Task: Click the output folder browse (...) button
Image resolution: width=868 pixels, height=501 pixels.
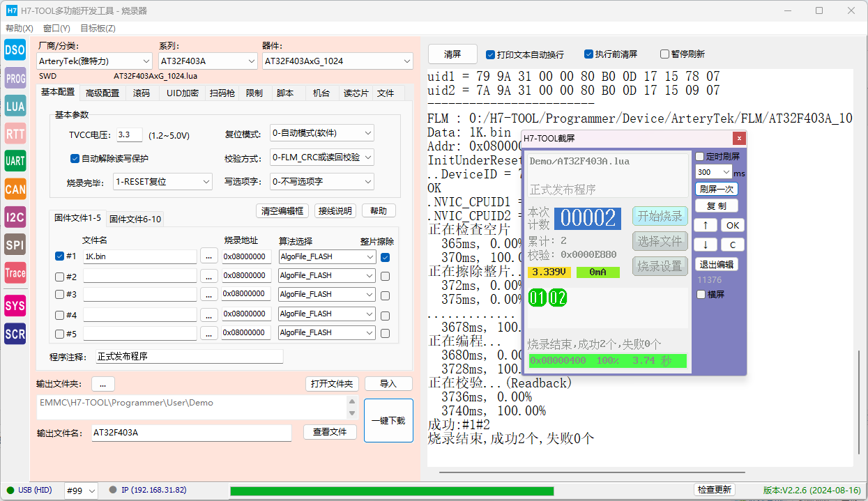Action: click(x=102, y=384)
